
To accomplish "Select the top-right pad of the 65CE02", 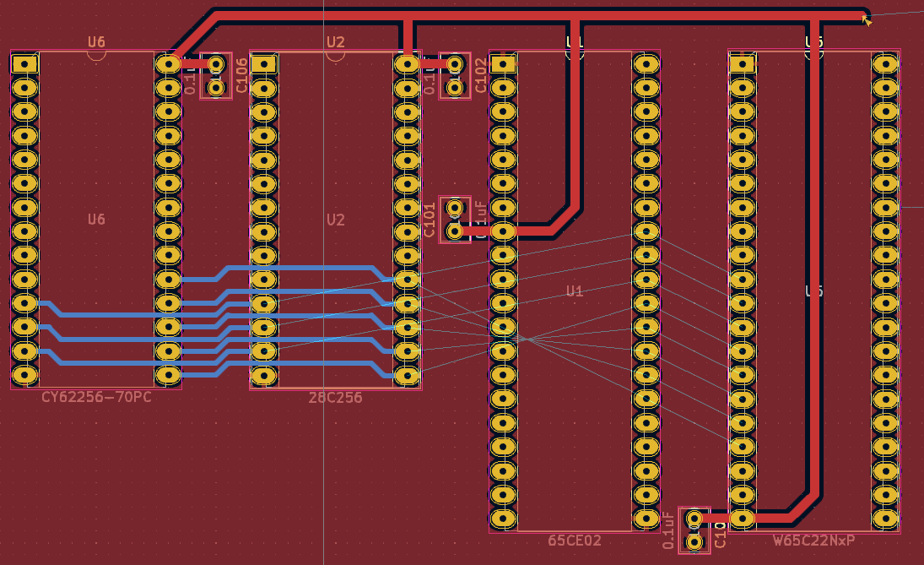I will coord(646,63).
